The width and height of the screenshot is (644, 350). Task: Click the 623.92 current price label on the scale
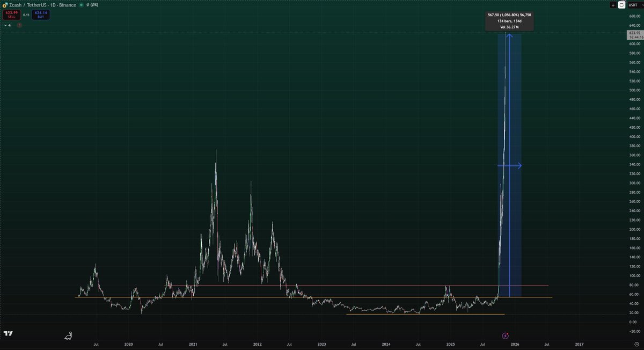pyautogui.click(x=635, y=34)
